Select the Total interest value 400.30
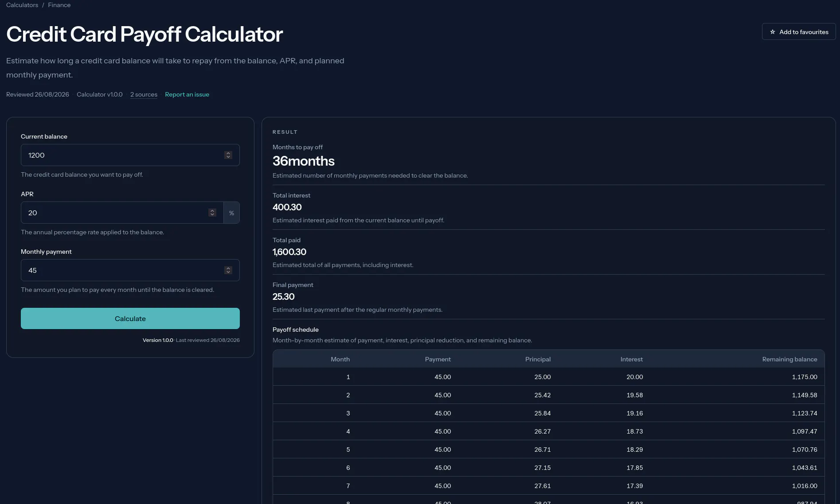 pos(287,207)
